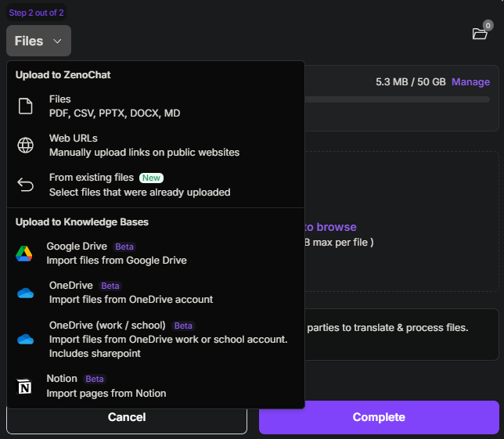Click the 'Step 2 out of 2' label
This screenshot has height=439, width=504.
[x=36, y=13]
